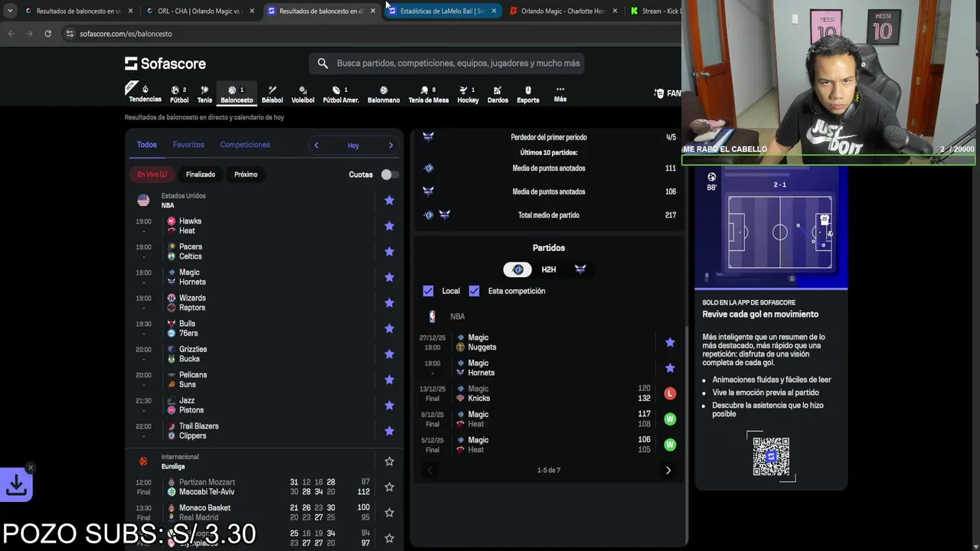Toggle star for Jazz vs Pistons
Viewport: 980px width, 551px height.
(389, 406)
